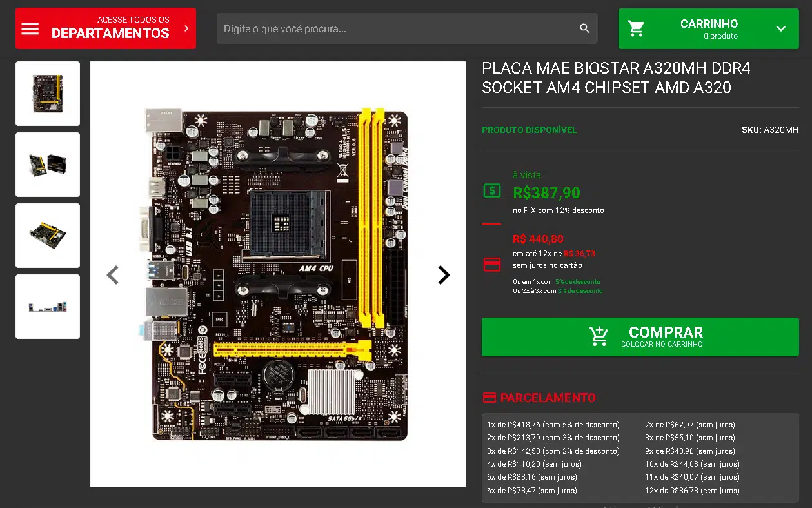Viewport: 812px width, 508px height.
Task: Click '2x de R$213,79' installment line
Action: coord(553,438)
